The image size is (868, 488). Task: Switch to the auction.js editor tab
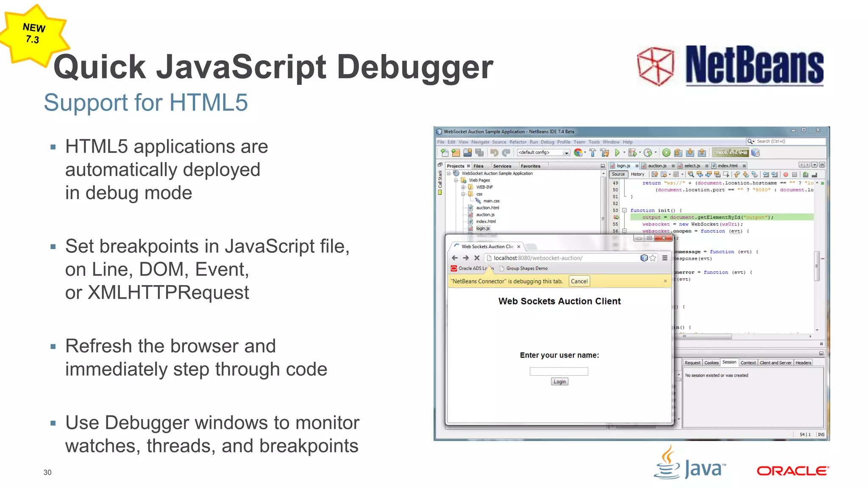(658, 166)
